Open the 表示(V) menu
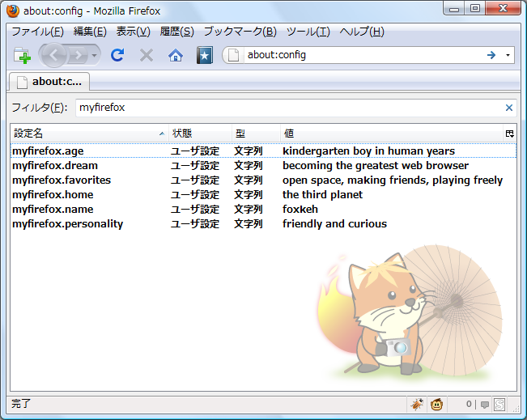The image size is (527, 420). click(133, 32)
